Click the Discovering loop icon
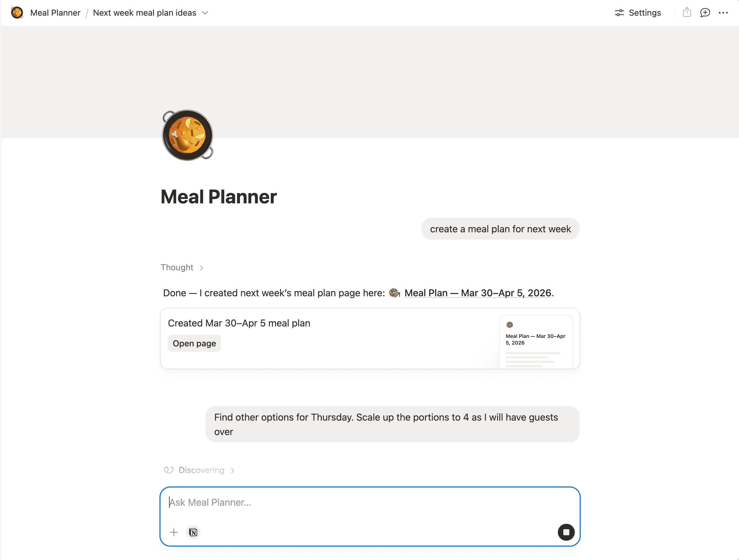 (x=169, y=470)
